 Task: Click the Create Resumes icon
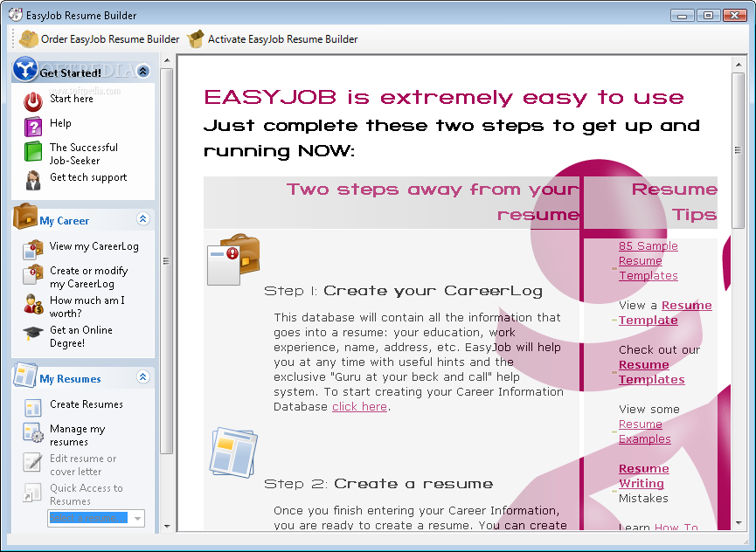click(33, 408)
